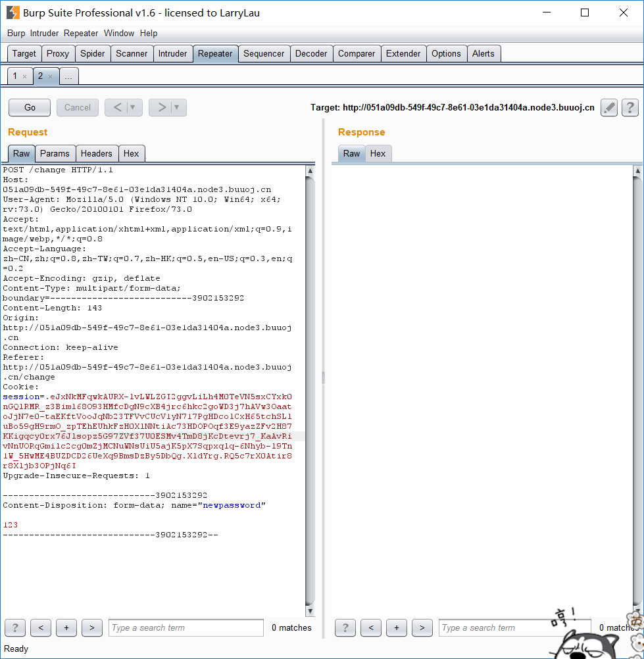
Task: Open the Repeater menu in menu bar
Action: click(x=81, y=33)
